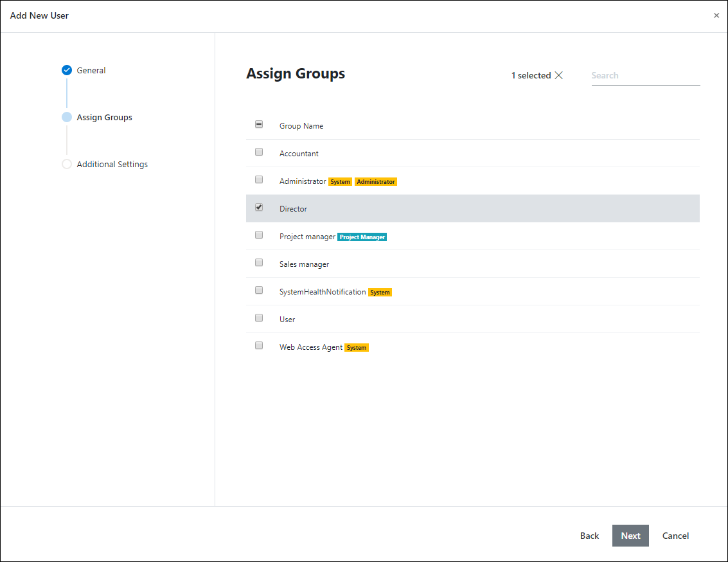Screen dimensions: 728x562
Task: Click the Director group name
Action: [294, 209]
